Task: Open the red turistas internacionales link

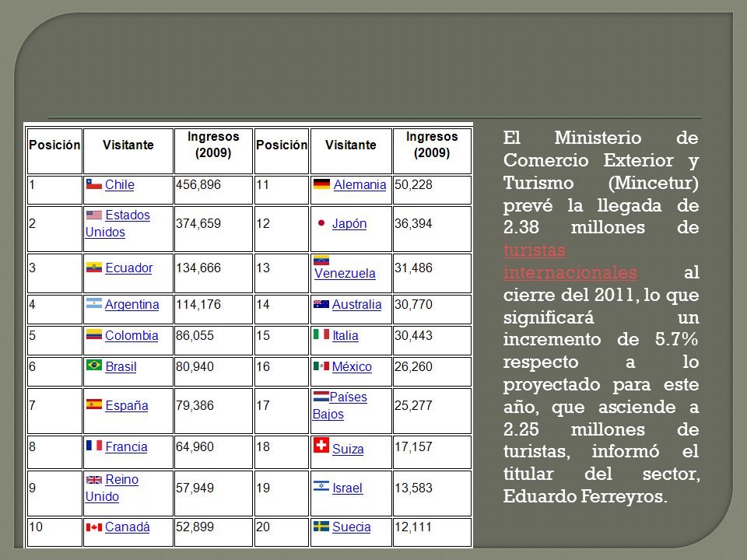Action: tap(570, 261)
